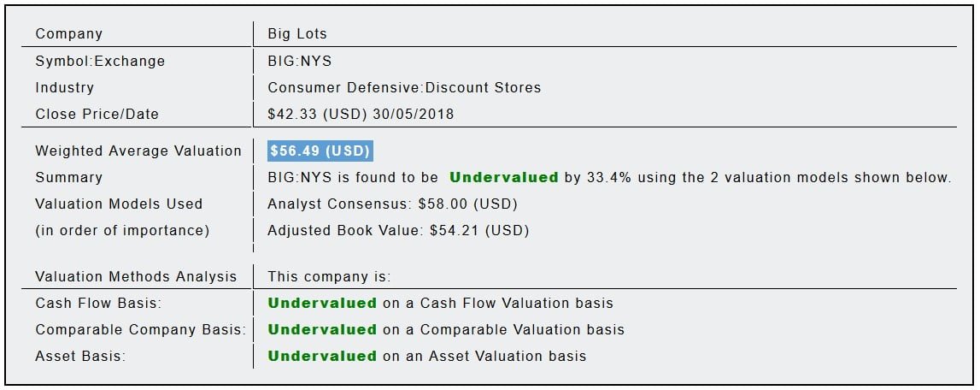
Task: Select the Analyst Consensus $58.00 value
Action: pos(392,204)
